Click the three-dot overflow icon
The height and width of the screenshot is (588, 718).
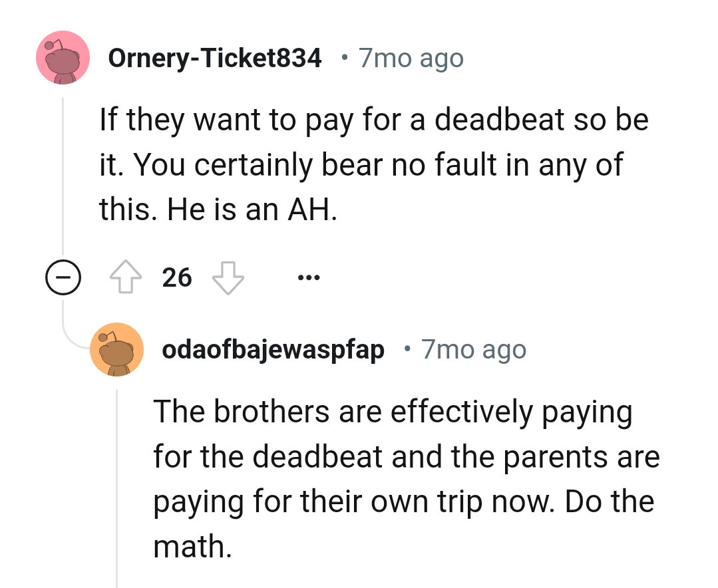[x=309, y=277]
